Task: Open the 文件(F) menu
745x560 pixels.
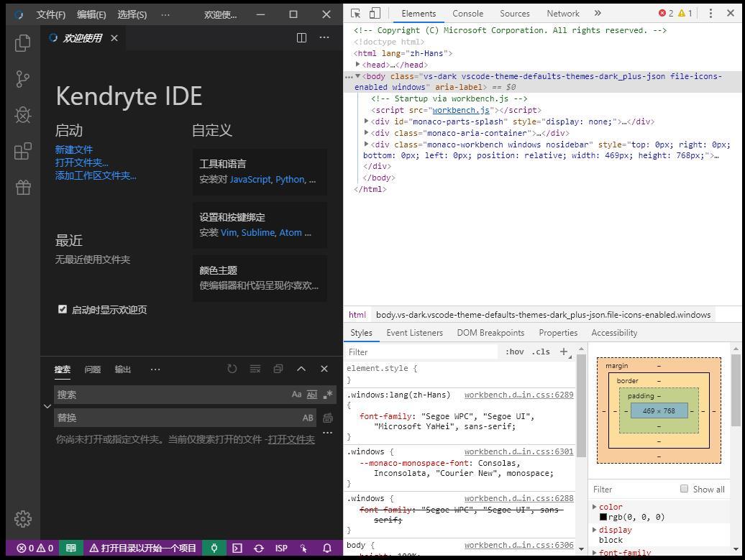Action: click(x=51, y=14)
